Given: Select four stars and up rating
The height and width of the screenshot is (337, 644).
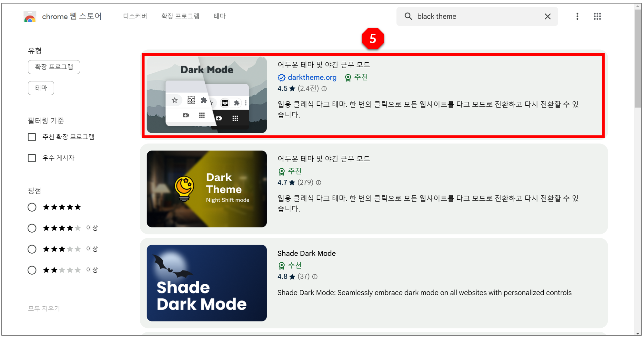Looking at the screenshot, I should (32, 228).
